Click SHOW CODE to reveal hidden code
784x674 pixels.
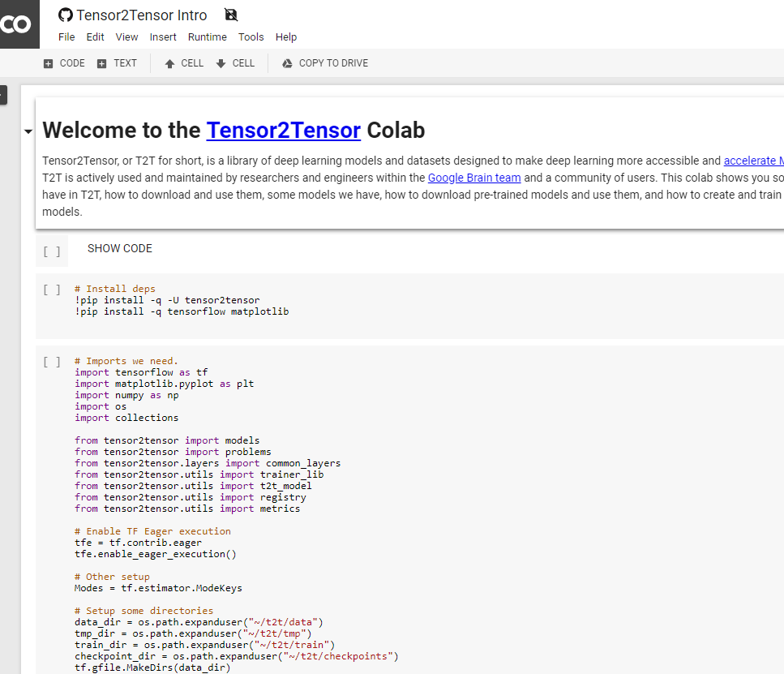[x=120, y=249]
